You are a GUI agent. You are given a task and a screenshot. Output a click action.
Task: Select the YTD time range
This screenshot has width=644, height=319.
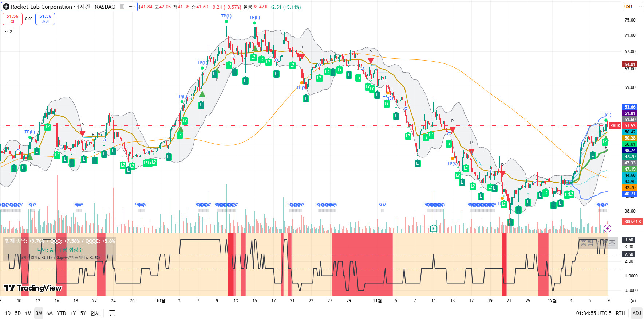click(x=62, y=313)
